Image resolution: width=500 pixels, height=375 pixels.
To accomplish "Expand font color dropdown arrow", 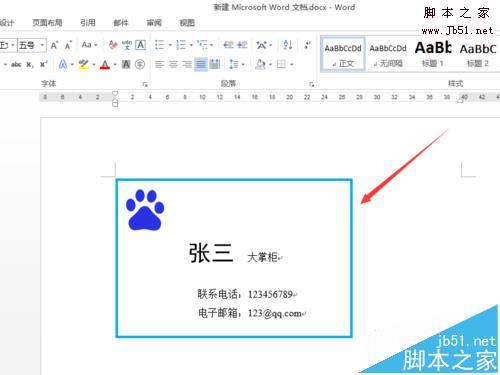I will click(115, 64).
